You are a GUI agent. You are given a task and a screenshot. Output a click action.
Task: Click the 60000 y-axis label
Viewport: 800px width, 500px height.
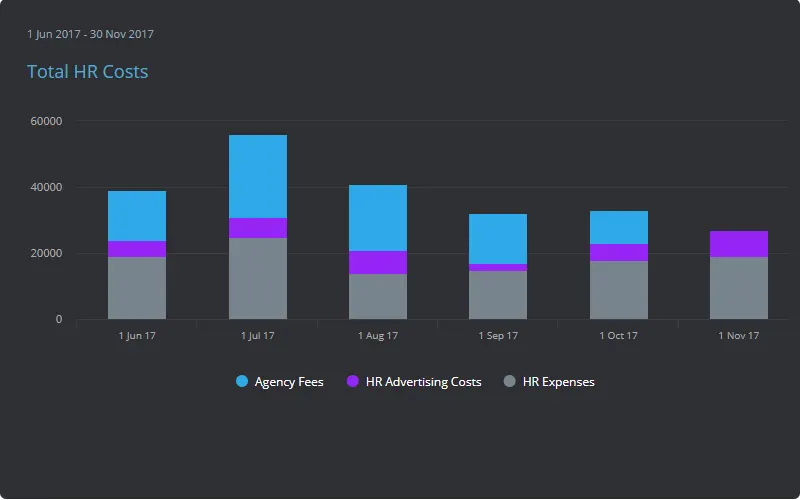[46, 121]
